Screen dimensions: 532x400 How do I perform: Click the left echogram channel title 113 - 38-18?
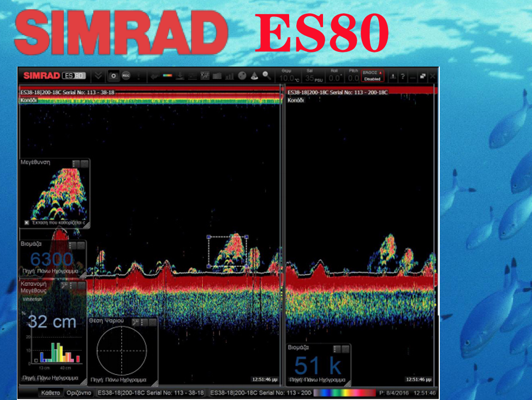[x=67, y=92]
